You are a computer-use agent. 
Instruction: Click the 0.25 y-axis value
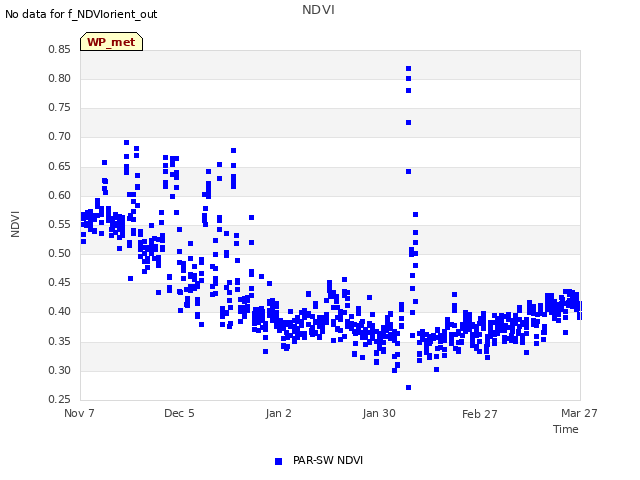coord(60,399)
